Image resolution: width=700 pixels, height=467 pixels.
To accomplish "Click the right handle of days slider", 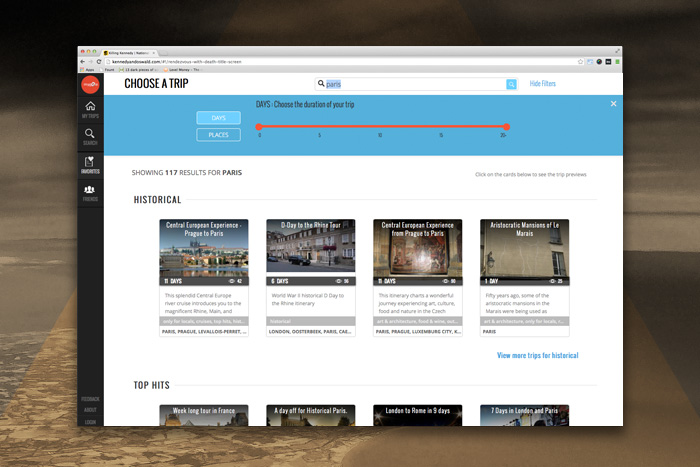I will click(506, 127).
